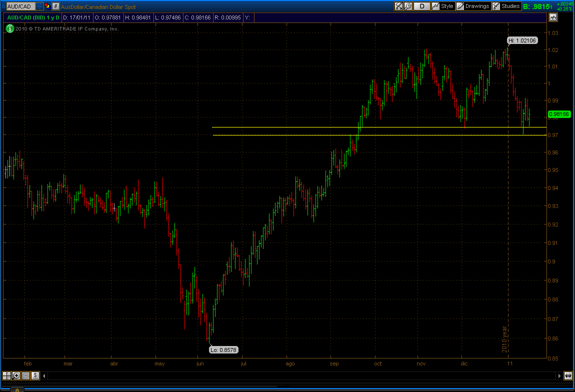
Task: Click the zoom in magnifier icon
Action: click(16, 375)
